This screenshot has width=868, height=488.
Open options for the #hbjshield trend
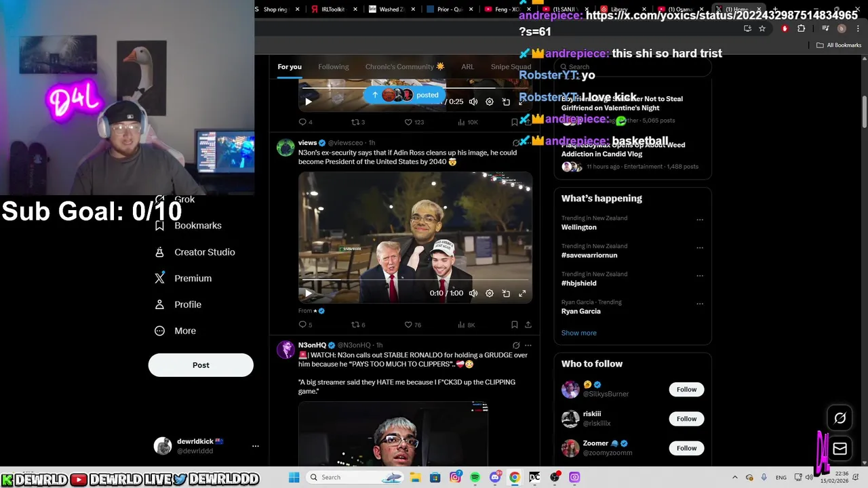tap(700, 276)
